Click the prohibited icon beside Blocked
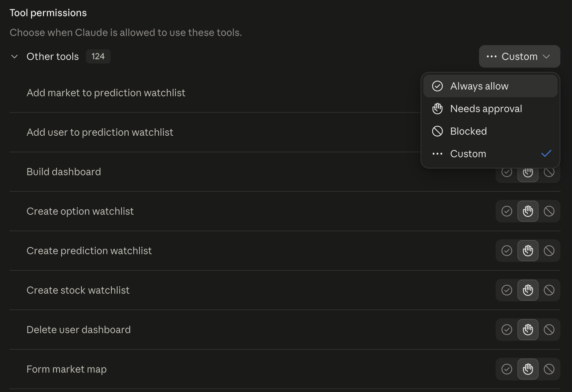 (x=437, y=131)
